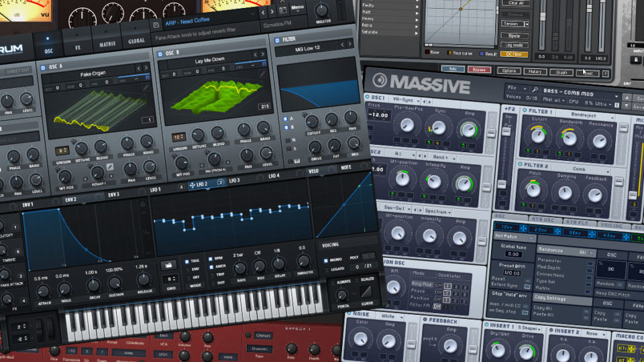Image resolution: width=644 pixels, height=362 pixels.
Task: Click the remap pencil icon in OSC A
Action: 110,167
